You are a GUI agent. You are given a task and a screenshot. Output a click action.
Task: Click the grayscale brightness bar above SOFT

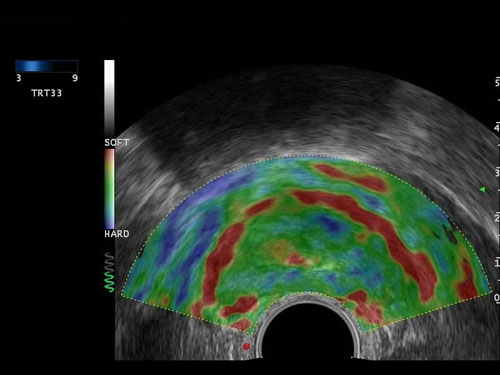[x=109, y=98]
